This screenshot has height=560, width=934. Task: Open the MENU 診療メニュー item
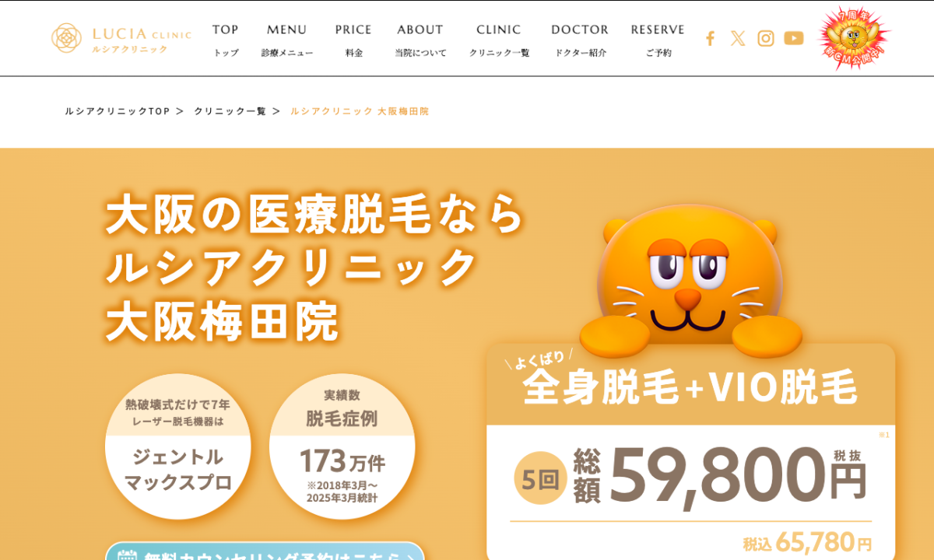287,40
